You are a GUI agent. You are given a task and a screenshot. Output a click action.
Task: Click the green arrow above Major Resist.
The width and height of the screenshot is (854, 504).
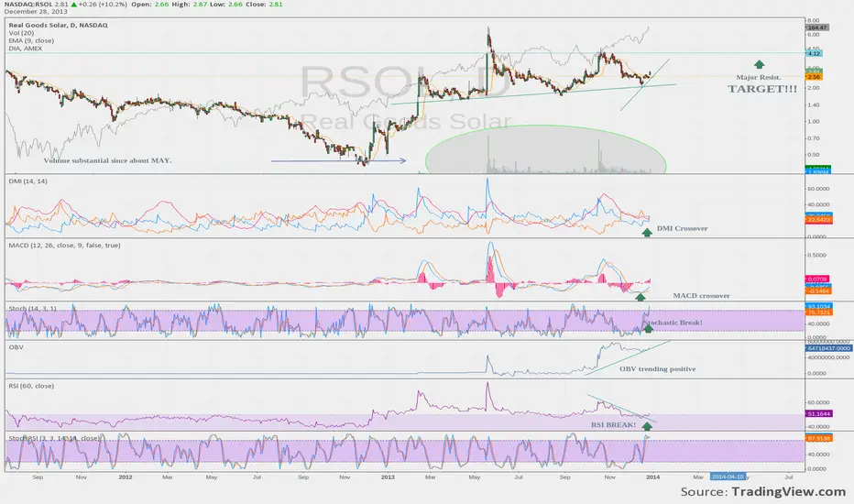tap(759, 64)
